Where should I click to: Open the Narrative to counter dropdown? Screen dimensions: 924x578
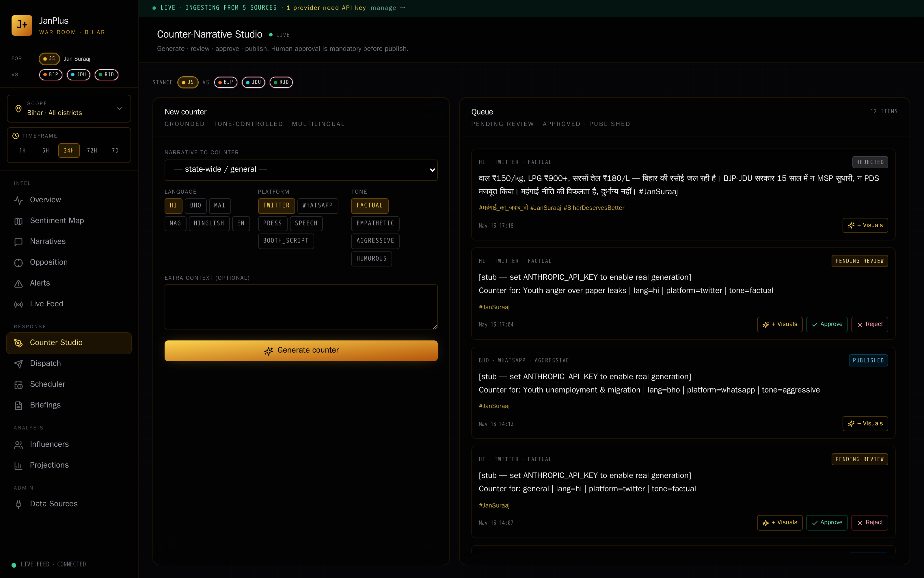[301, 170]
